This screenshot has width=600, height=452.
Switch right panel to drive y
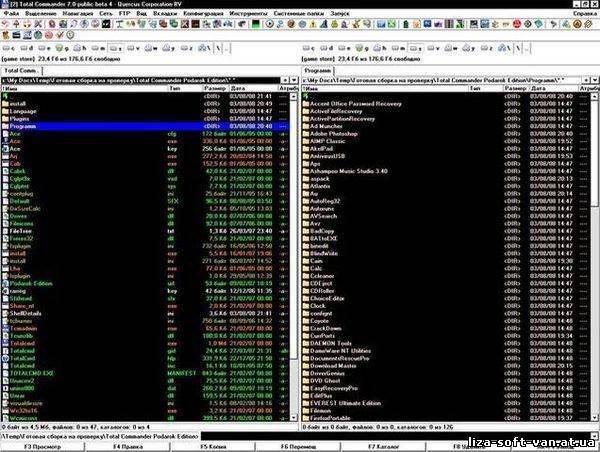tap(468, 48)
